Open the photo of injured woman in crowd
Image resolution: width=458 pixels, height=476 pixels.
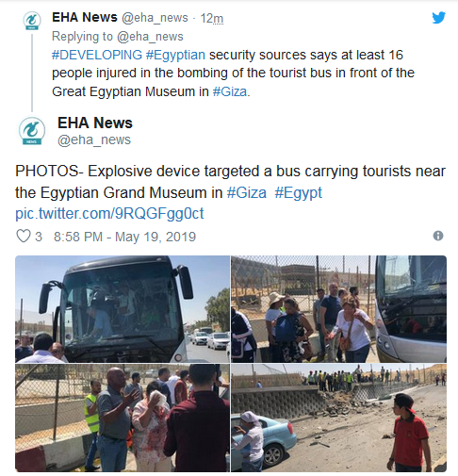click(x=123, y=418)
